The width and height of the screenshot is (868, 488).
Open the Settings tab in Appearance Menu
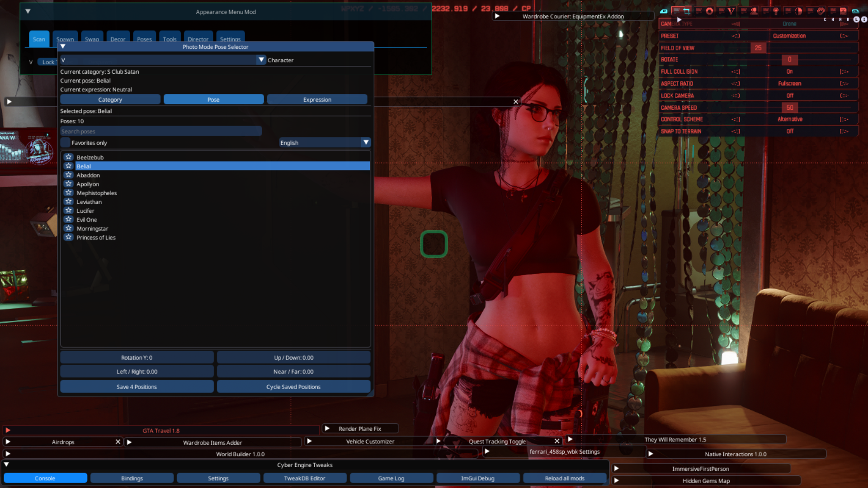pyautogui.click(x=230, y=39)
